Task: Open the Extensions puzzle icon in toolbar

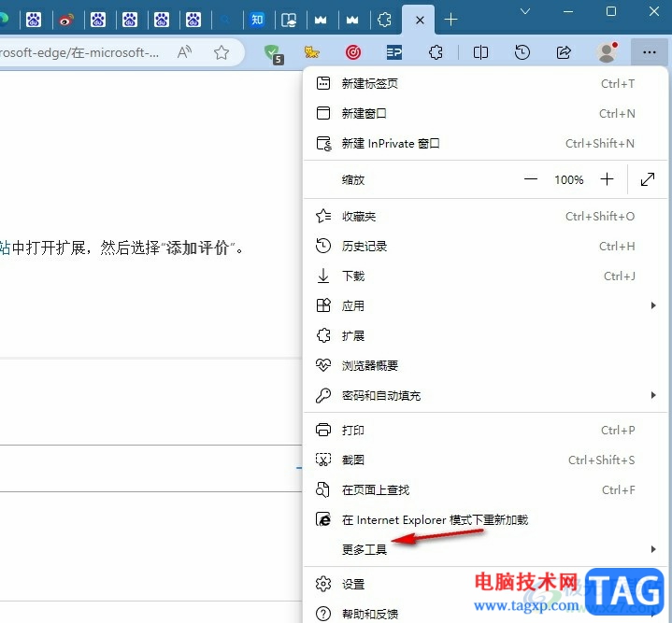Action: pyautogui.click(x=436, y=52)
